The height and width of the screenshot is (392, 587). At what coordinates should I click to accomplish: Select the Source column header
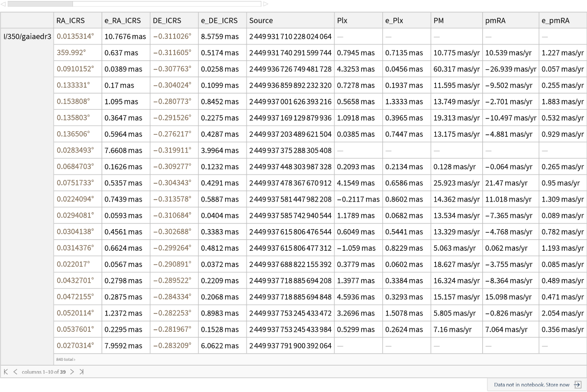click(261, 20)
